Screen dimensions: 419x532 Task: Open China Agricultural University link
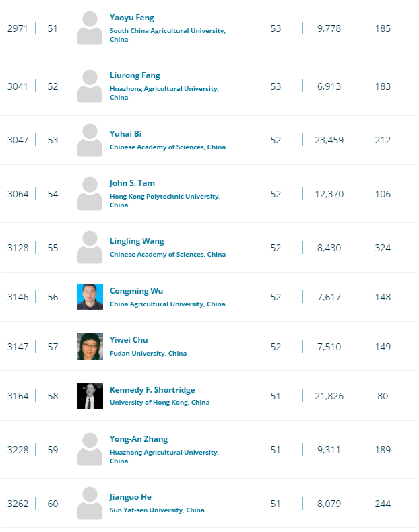(167, 304)
